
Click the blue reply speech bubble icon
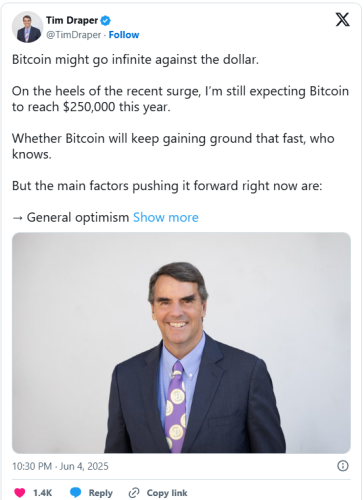click(x=75, y=493)
